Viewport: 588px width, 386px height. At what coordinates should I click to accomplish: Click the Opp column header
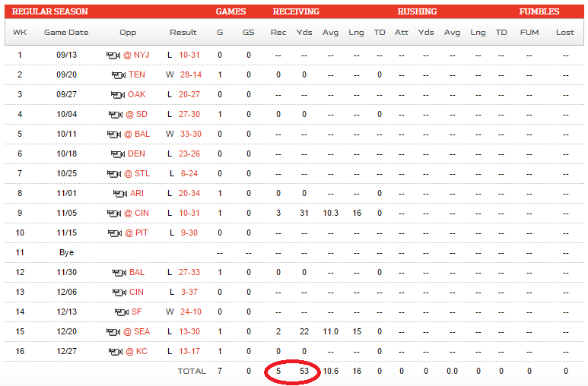click(128, 33)
